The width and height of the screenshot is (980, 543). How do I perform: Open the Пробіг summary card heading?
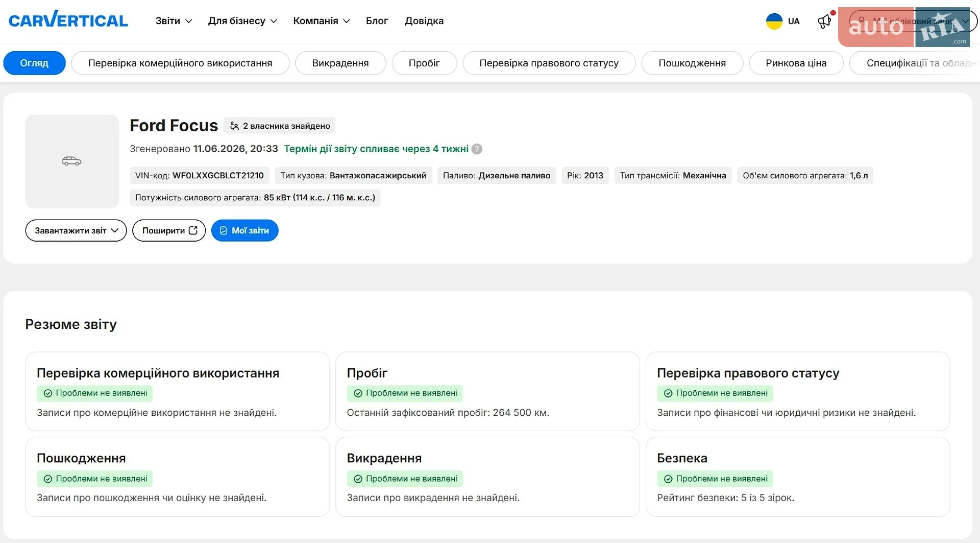367,373
